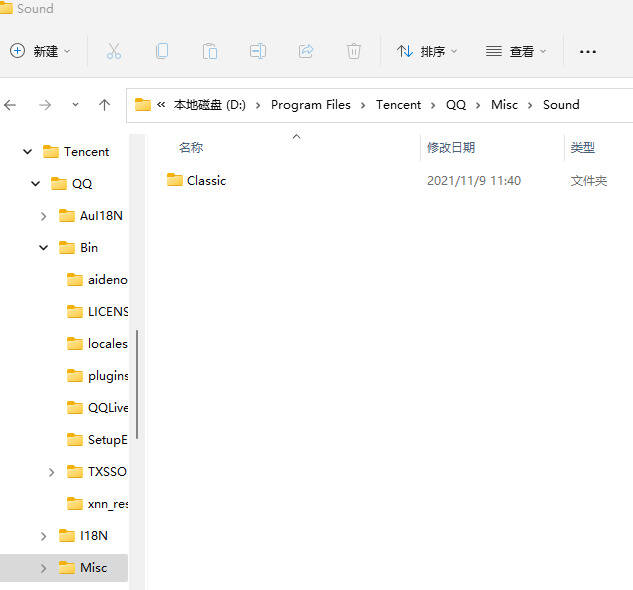The width and height of the screenshot is (633, 590).
Task: Click the Delete trash can icon
Action: click(x=354, y=51)
